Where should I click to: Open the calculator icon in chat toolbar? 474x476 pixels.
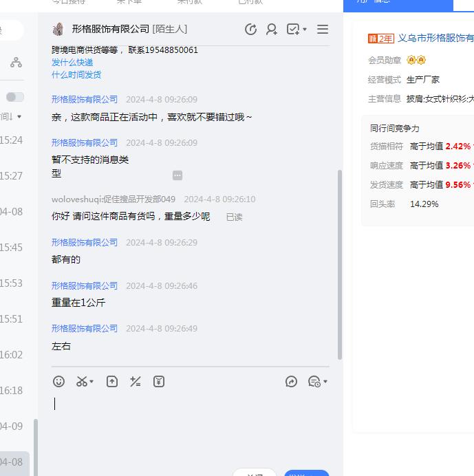(x=136, y=381)
